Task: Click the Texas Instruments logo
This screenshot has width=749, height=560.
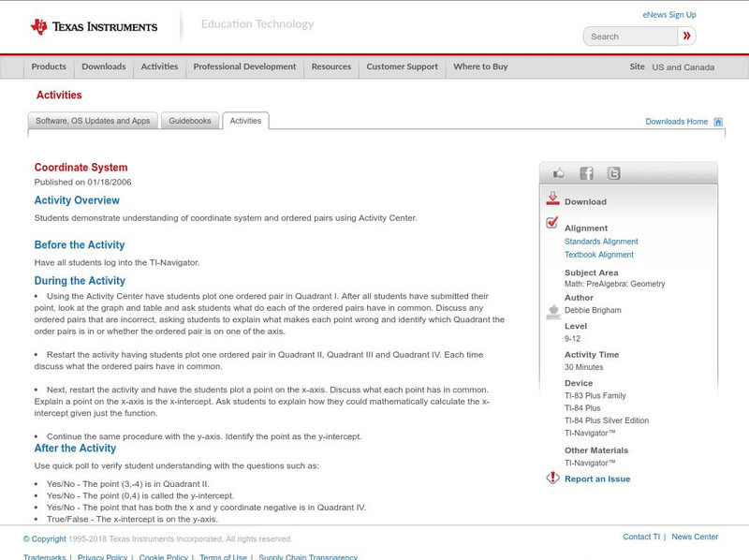Action: coord(94,27)
